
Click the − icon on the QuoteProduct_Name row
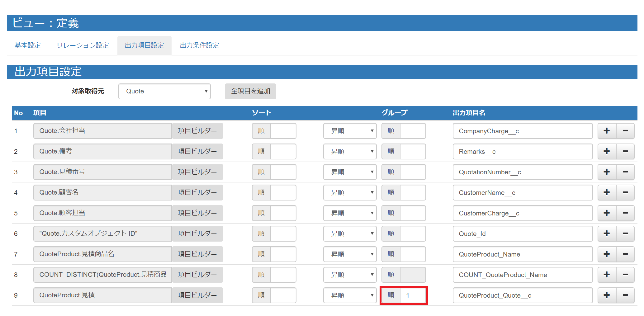(626, 254)
